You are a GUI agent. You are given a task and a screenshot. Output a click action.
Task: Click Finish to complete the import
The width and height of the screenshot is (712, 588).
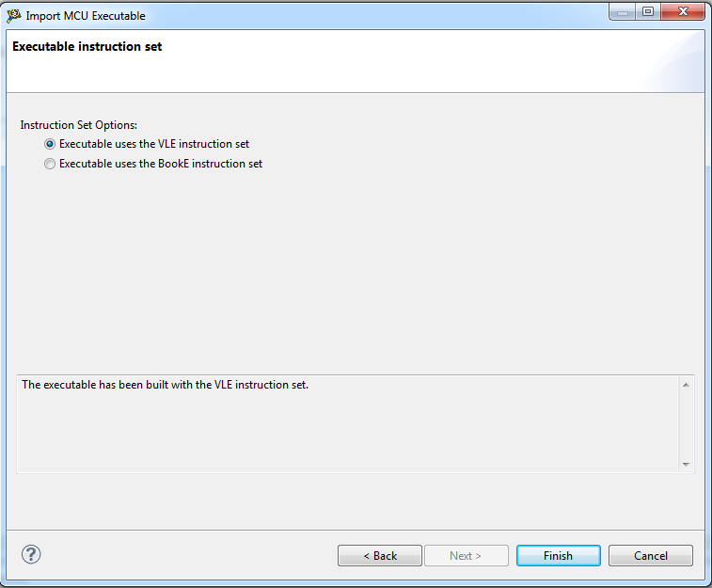[x=558, y=555]
